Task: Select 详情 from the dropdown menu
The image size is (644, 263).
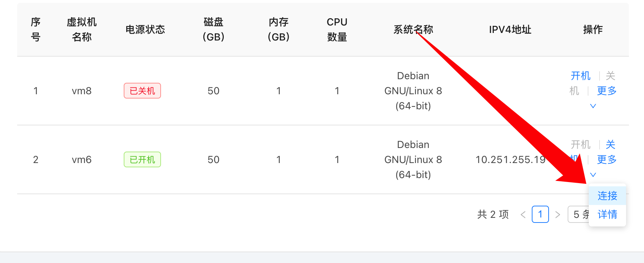Action: click(607, 215)
